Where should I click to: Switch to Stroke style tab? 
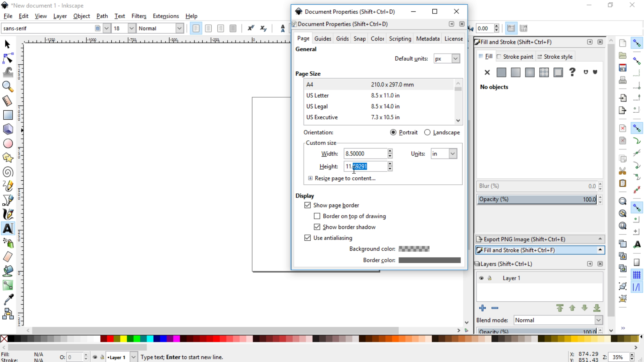coord(555,57)
